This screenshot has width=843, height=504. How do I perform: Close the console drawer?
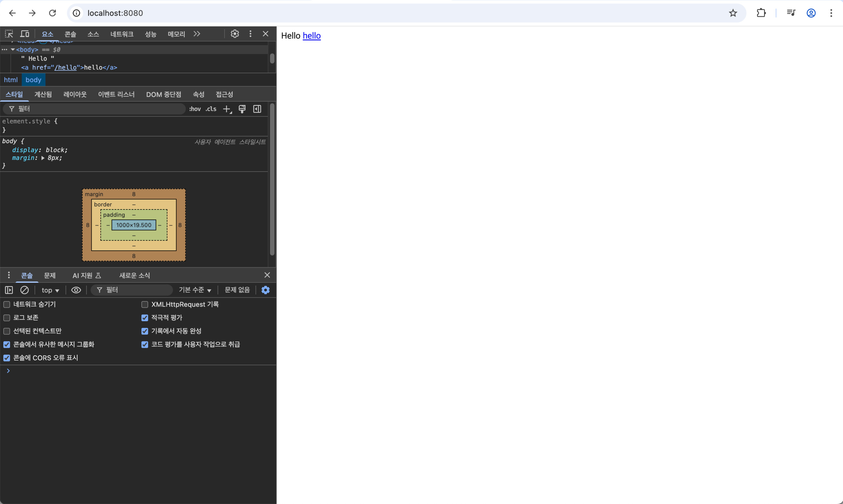point(267,275)
